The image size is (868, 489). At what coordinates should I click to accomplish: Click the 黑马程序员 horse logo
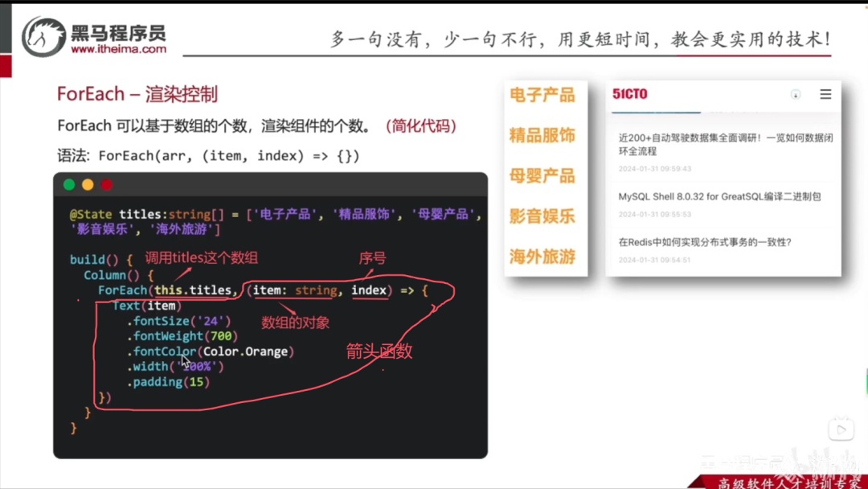point(43,37)
